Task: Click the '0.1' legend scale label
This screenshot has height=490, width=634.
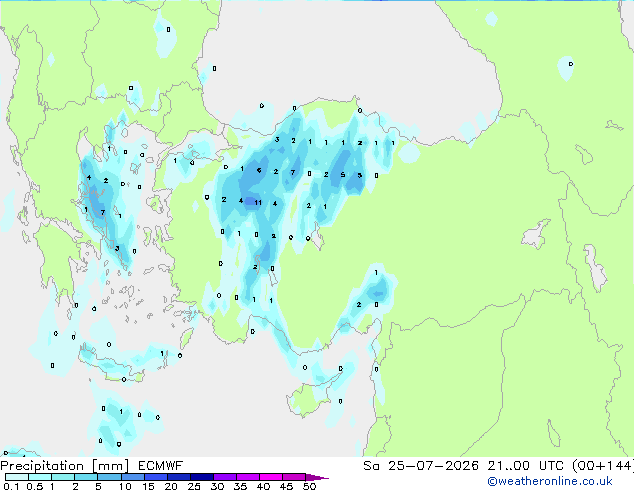Action: pos(11,486)
